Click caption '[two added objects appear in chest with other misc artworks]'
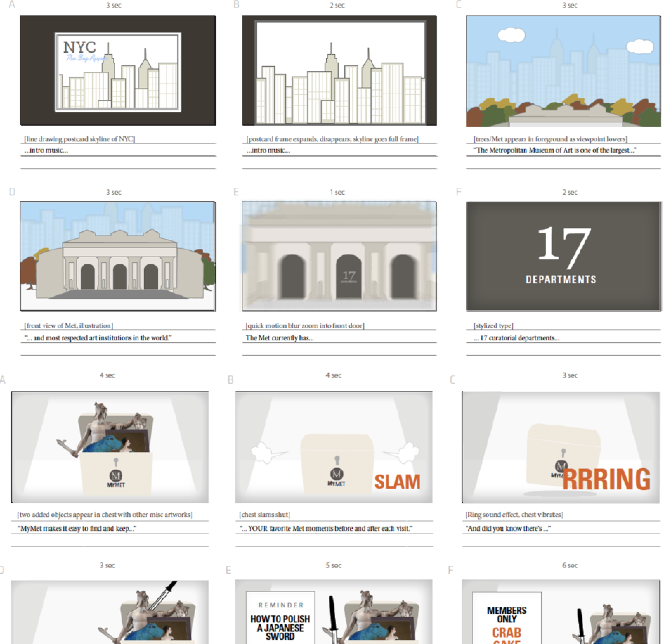 (105, 515)
